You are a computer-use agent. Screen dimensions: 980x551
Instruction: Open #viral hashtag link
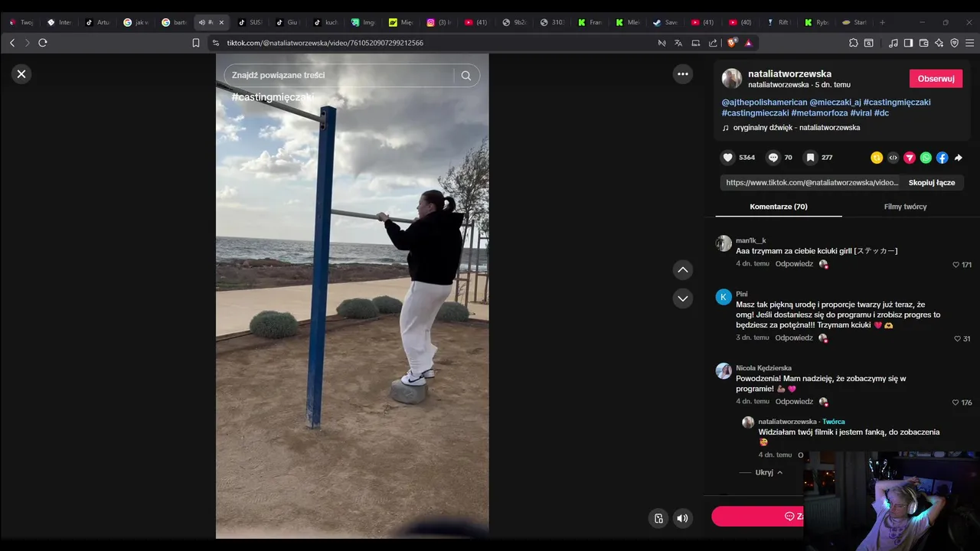pos(861,113)
